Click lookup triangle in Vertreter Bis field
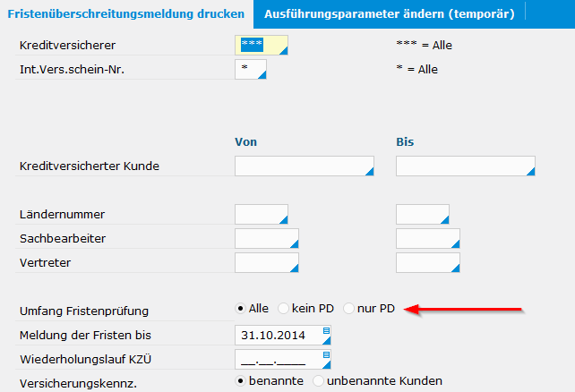 pos(456,268)
